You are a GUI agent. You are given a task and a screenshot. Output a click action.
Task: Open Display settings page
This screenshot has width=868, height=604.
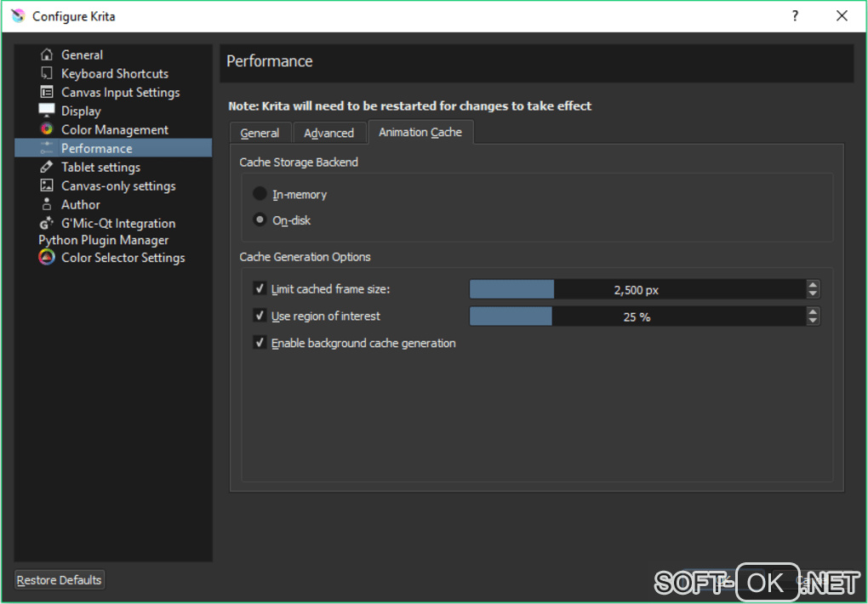point(81,111)
